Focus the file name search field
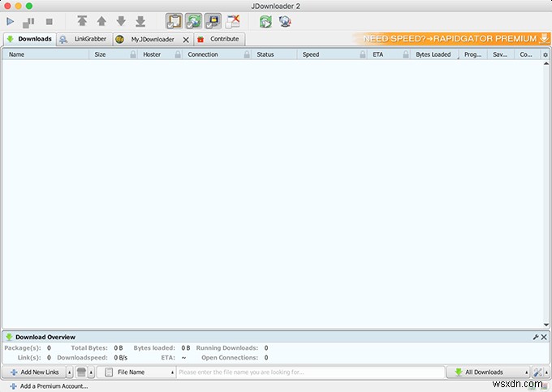The width and height of the screenshot is (552, 392). coord(311,373)
